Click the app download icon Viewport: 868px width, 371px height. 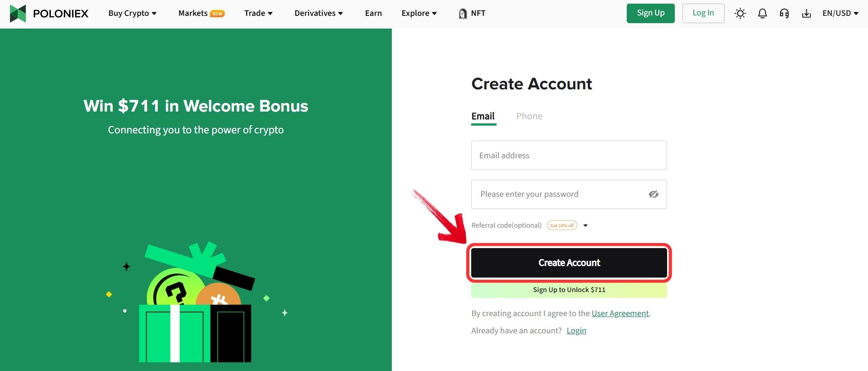pyautogui.click(x=807, y=13)
